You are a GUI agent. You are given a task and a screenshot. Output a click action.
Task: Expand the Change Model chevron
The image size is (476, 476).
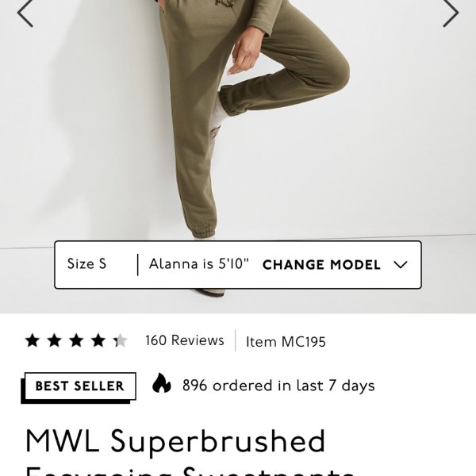point(401,265)
